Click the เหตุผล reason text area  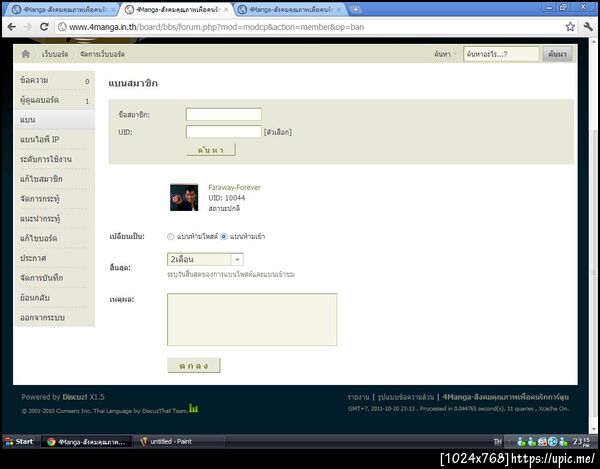[252, 319]
